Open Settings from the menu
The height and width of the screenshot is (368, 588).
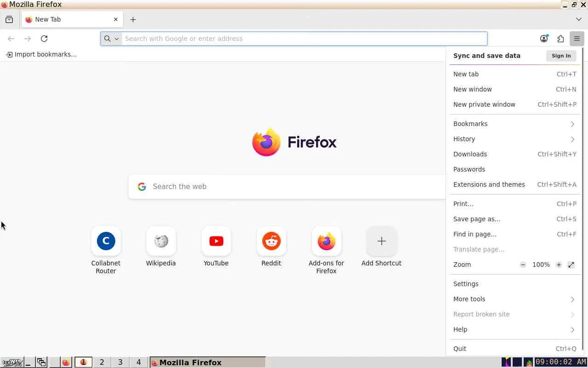point(514,284)
